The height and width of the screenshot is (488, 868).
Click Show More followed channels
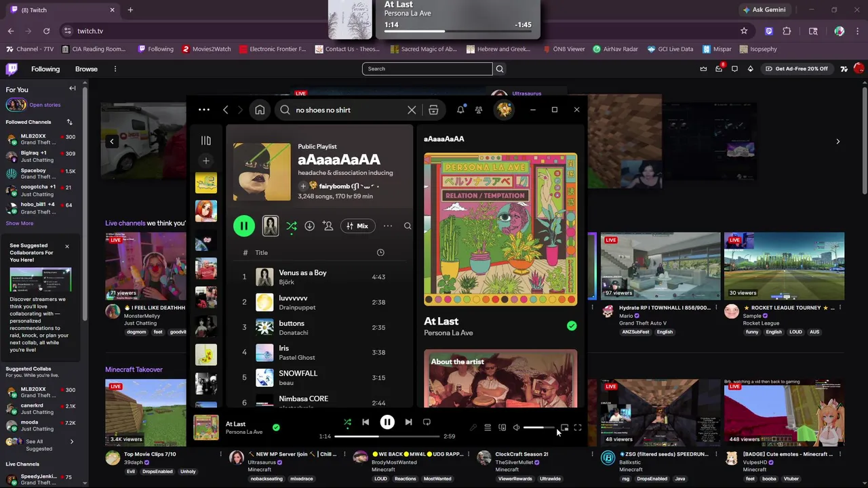coord(20,223)
